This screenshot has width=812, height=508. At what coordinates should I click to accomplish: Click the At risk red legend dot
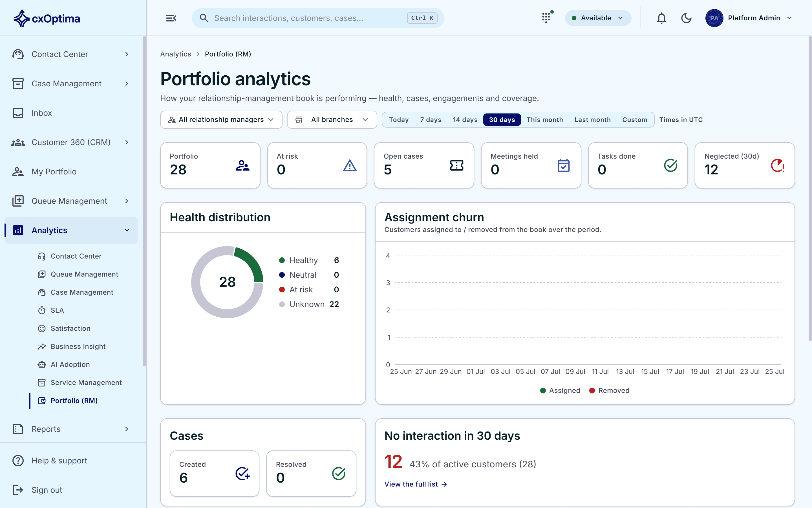pos(282,290)
